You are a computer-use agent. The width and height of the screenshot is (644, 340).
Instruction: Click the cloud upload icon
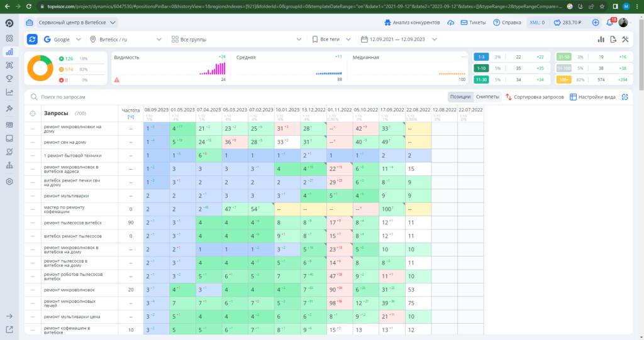click(450, 23)
